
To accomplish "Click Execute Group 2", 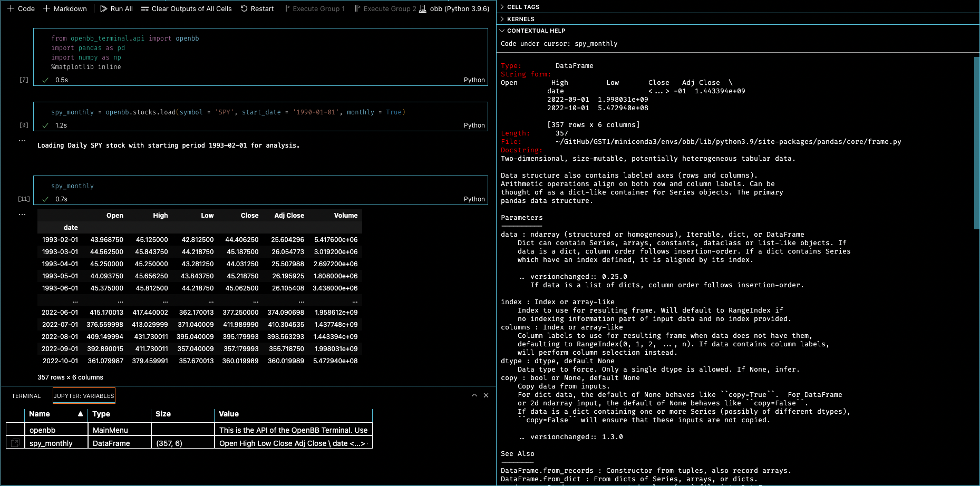I will [x=385, y=8].
